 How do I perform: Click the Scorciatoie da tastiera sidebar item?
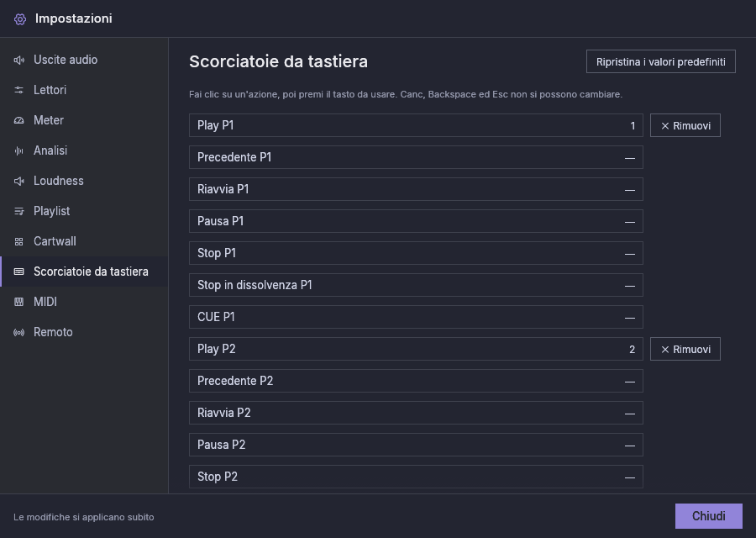click(x=84, y=272)
